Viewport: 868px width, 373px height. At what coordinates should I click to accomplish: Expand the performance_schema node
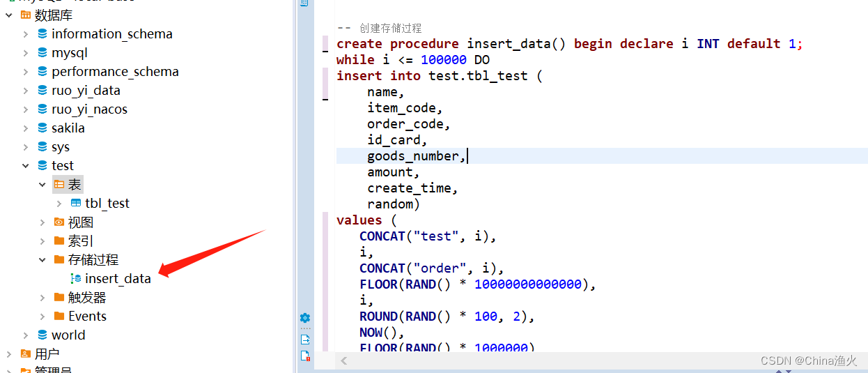coord(26,71)
